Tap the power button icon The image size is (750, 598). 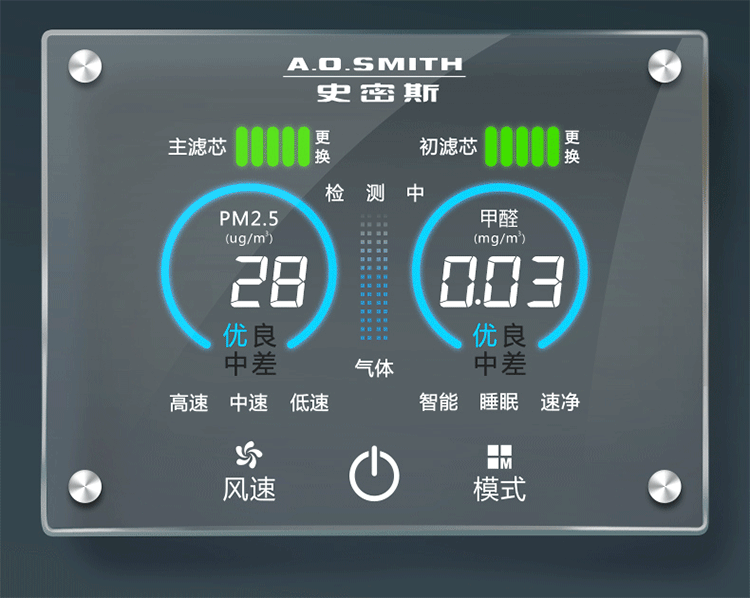374,473
